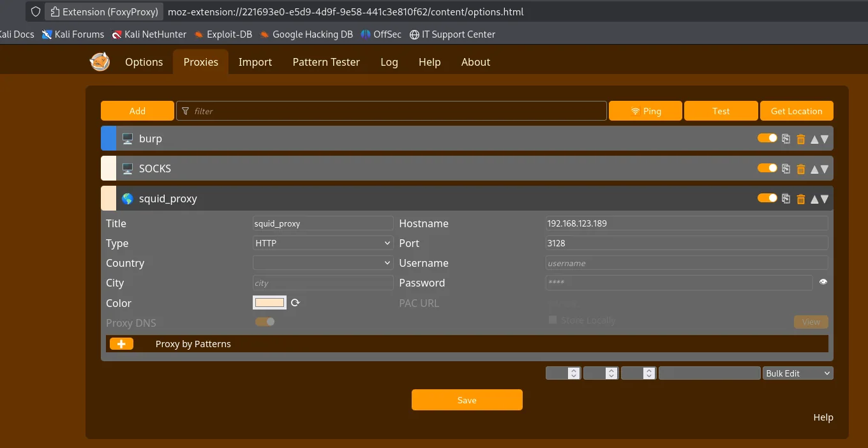Delete the burp proxy with trash icon
868x448 pixels.
(801, 138)
